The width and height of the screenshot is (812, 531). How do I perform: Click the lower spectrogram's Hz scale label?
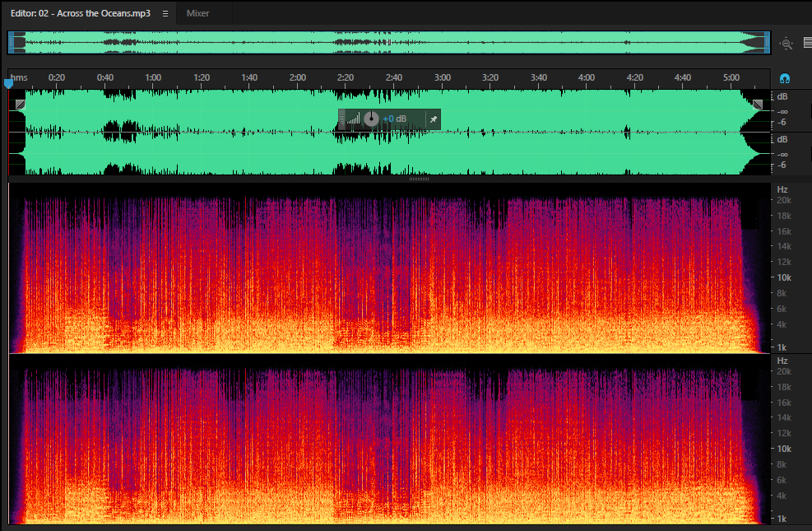point(782,361)
